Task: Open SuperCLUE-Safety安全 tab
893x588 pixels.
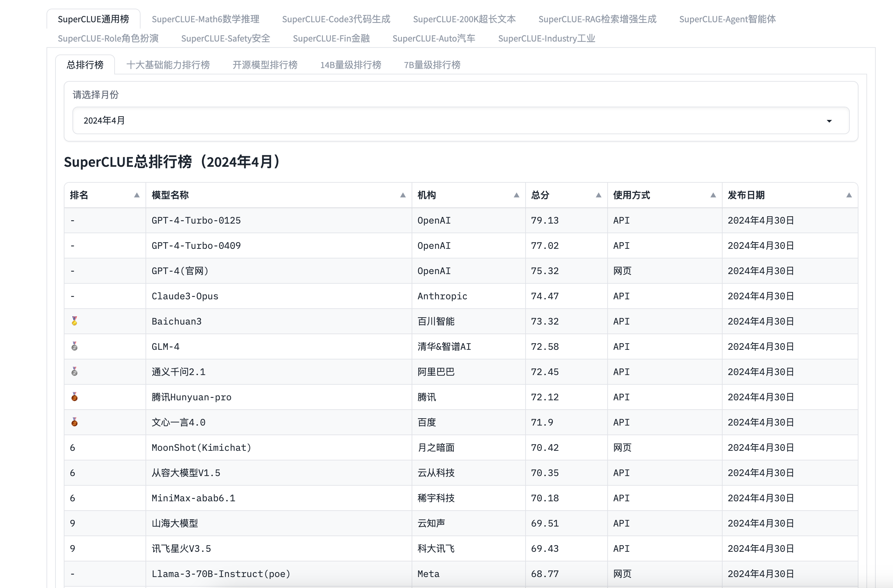Action: point(226,38)
